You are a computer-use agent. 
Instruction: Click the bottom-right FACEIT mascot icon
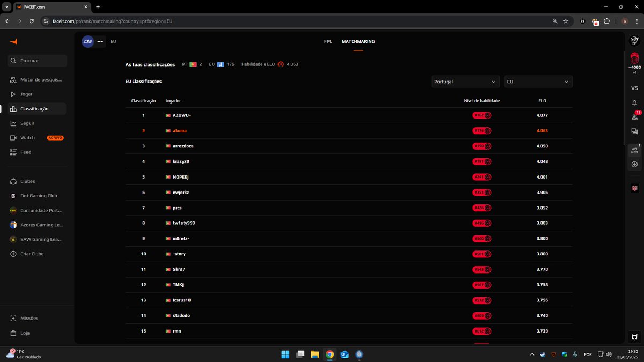[x=634, y=336]
